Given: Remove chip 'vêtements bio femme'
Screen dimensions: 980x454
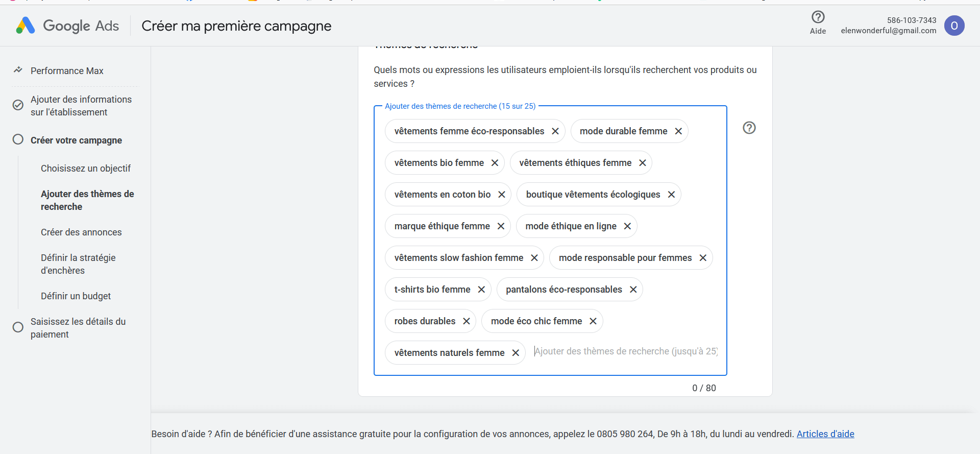Looking at the screenshot, I should (495, 163).
